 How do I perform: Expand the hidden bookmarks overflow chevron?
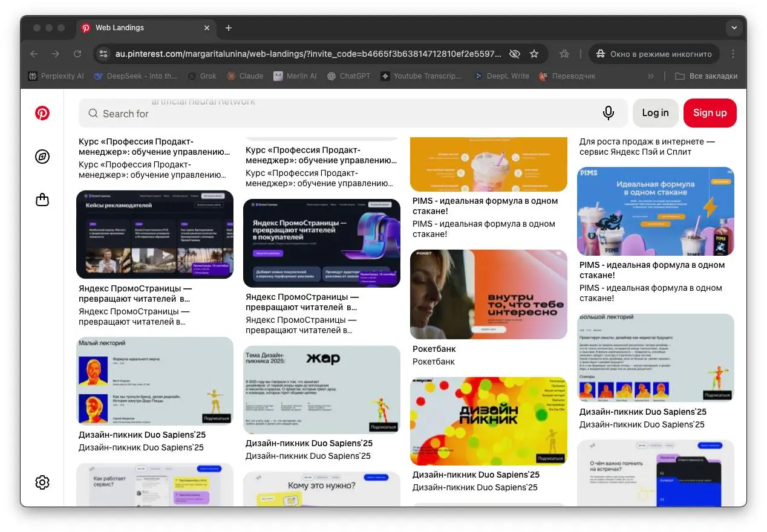tap(651, 76)
